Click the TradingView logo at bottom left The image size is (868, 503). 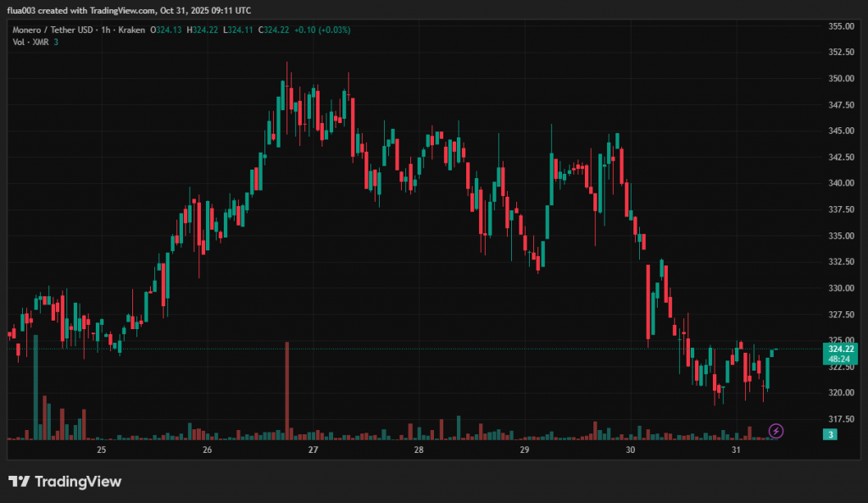click(65, 482)
